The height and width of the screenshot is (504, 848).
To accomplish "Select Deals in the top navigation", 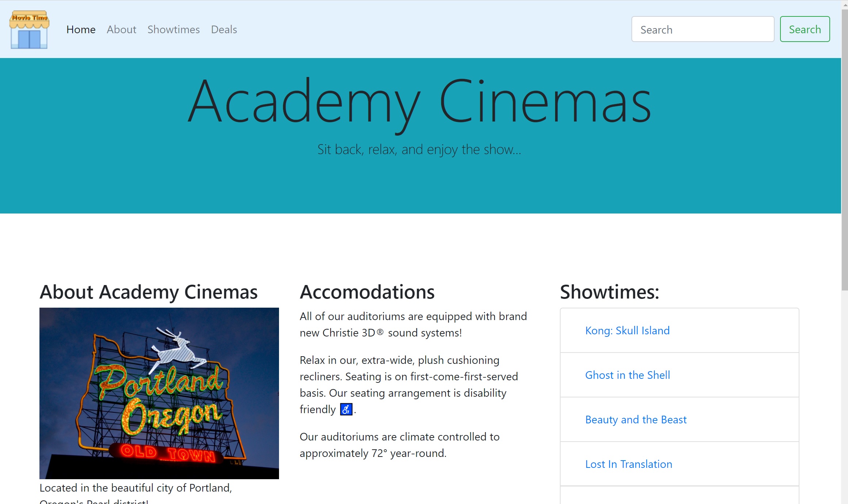I will tap(224, 30).
